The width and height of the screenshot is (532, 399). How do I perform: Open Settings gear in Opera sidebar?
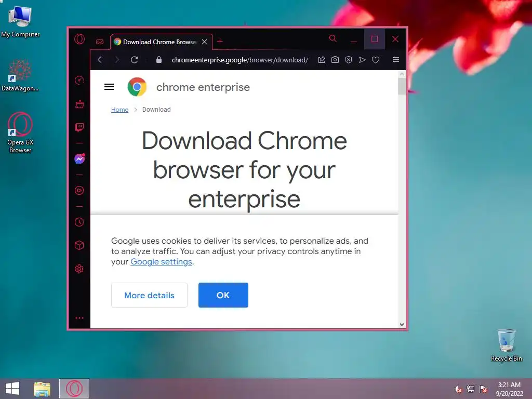[x=79, y=269]
